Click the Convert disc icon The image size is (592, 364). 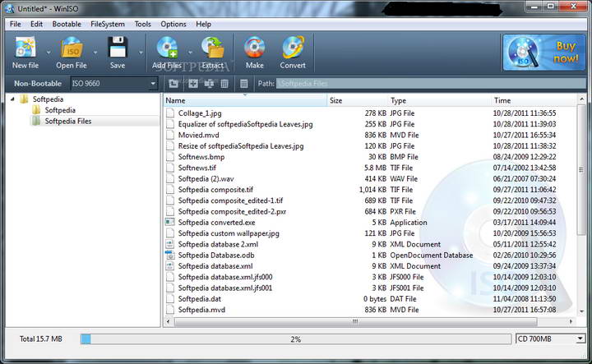(293, 47)
